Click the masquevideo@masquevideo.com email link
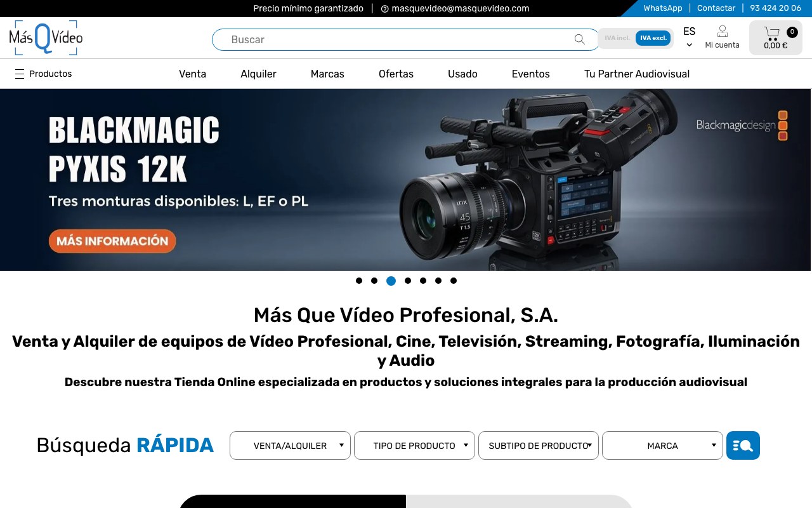Screen dimensions: 812x508 (460, 8)
